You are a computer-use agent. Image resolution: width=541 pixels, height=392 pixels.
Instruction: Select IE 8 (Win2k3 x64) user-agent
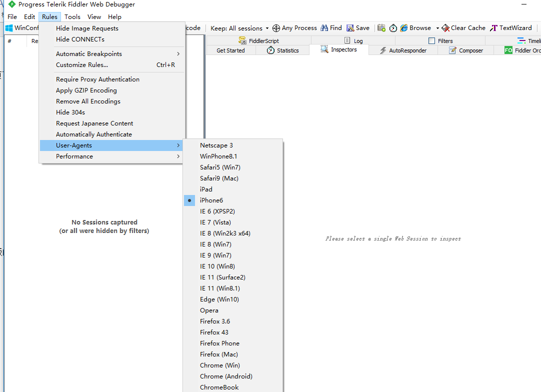pyautogui.click(x=233, y=233)
